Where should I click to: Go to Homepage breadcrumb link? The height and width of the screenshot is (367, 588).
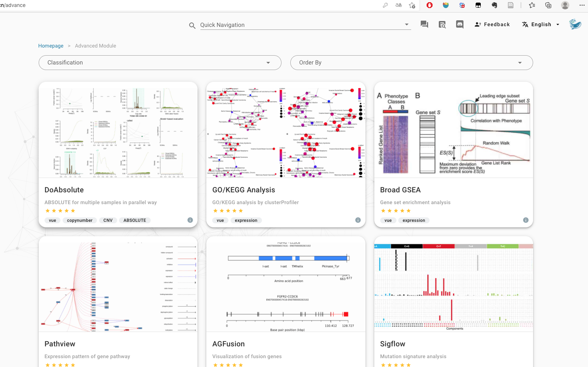click(x=51, y=46)
